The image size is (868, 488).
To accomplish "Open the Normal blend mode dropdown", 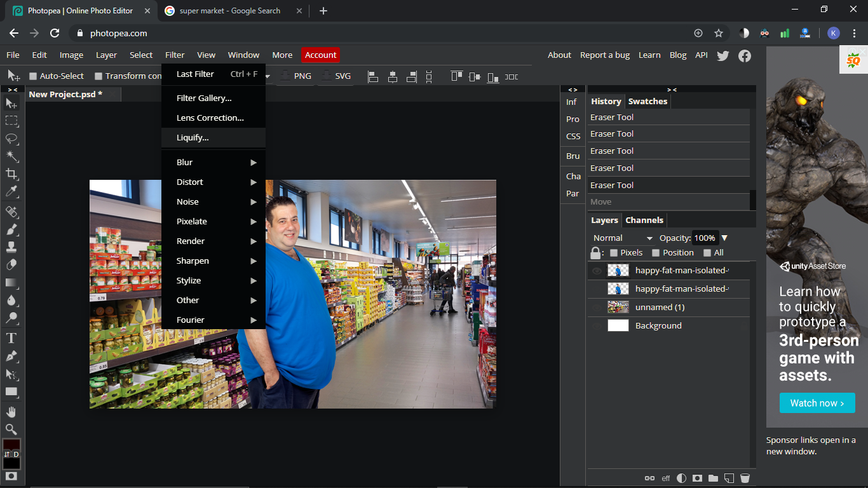I will pos(622,238).
